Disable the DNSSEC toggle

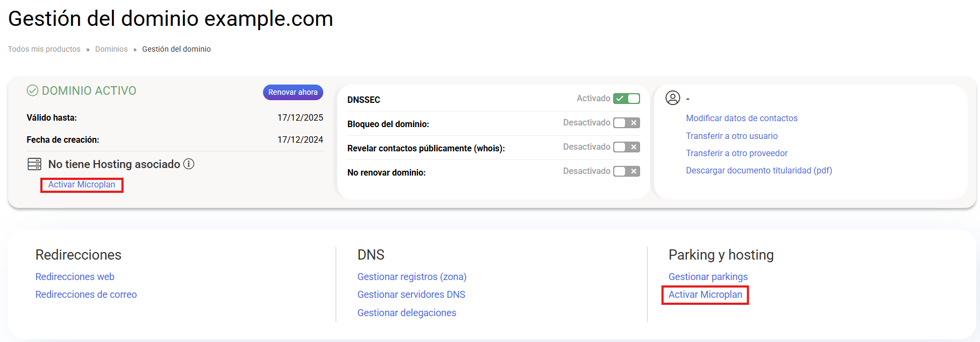[x=626, y=99]
